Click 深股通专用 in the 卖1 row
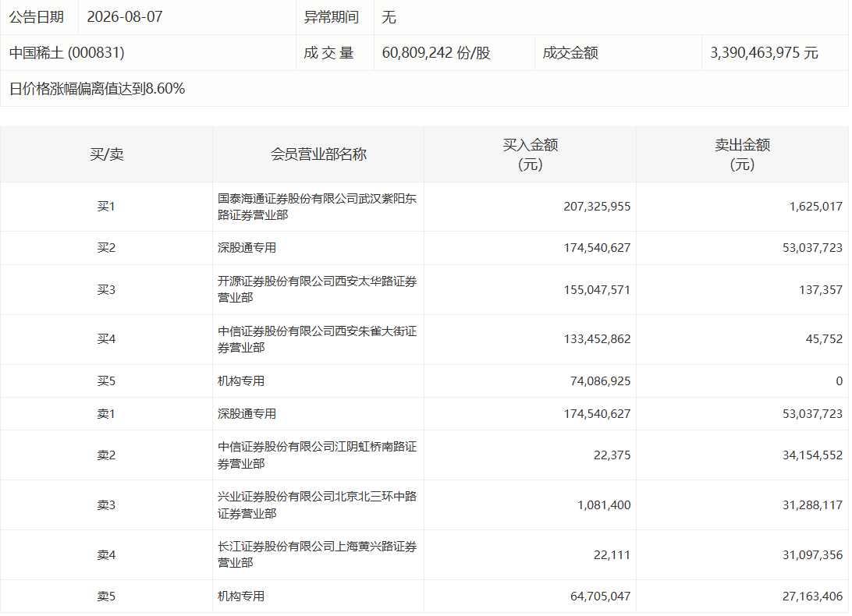The height and width of the screenshot is (616, 852). pos(247,414)
